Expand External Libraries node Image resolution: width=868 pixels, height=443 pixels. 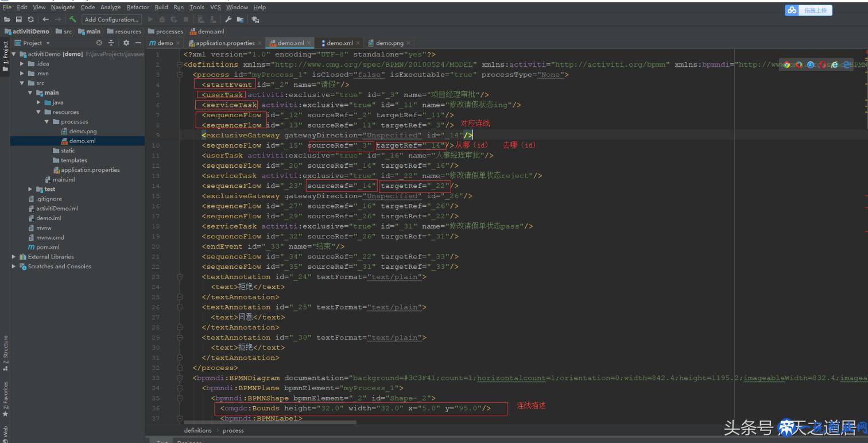point(14,257)
